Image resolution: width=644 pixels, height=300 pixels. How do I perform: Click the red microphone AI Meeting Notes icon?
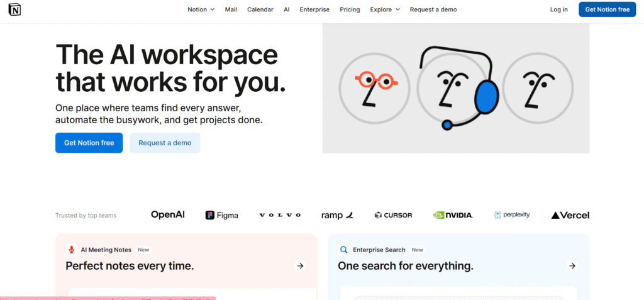pyautogui.click(x=72, y=250)
